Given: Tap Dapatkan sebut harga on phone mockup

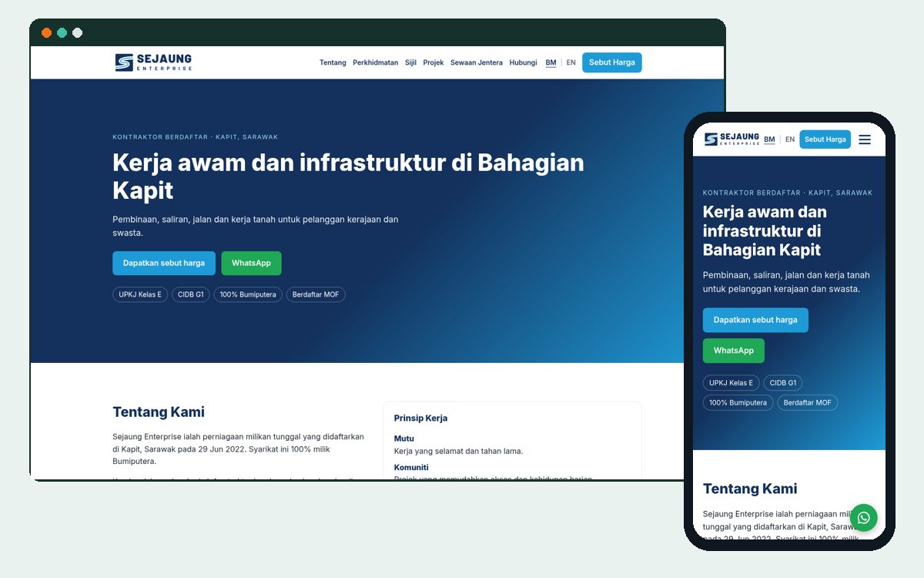Looking at the screenshot, I should pos(755,320).
